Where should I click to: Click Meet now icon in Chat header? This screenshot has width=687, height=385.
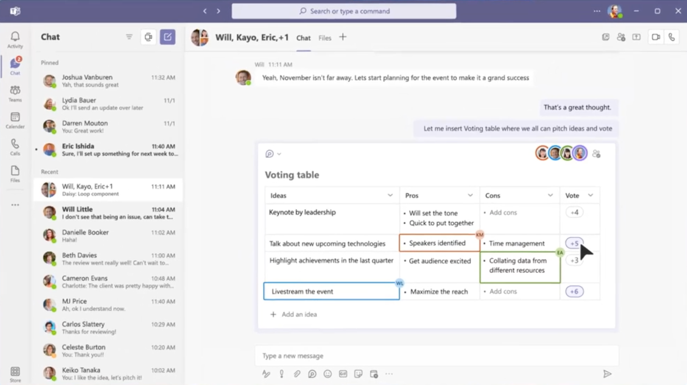pyautogui.click(x=149, y=37)
